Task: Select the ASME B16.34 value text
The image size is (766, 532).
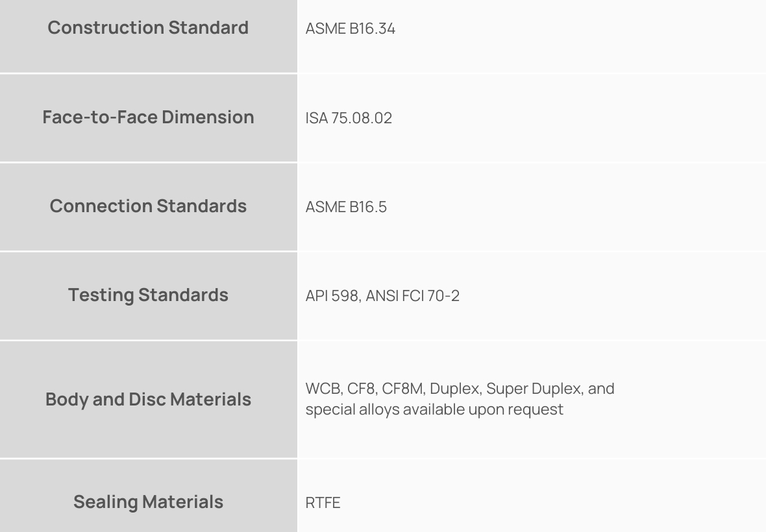Action: (350, 29)
